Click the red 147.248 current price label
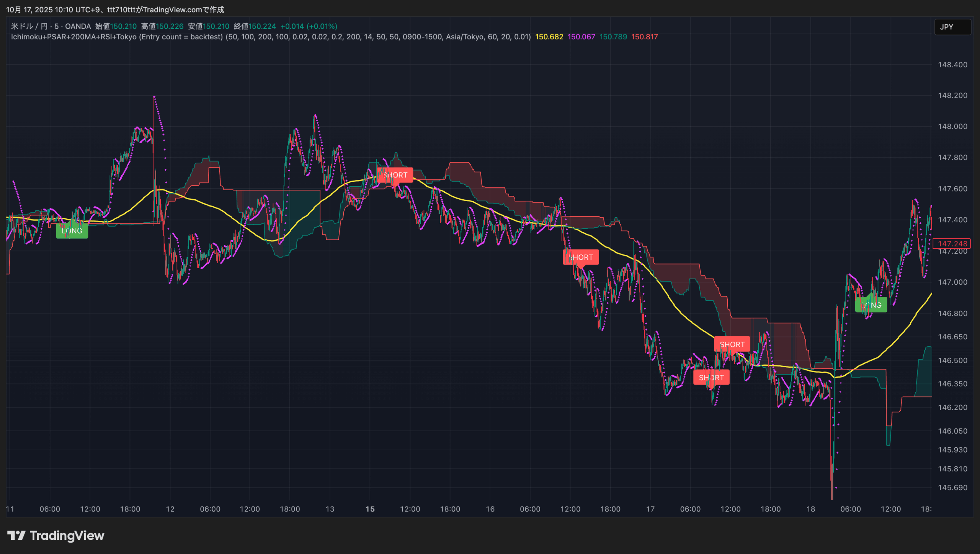Viewport: 980px width, 554px height. tap(952, 244)
